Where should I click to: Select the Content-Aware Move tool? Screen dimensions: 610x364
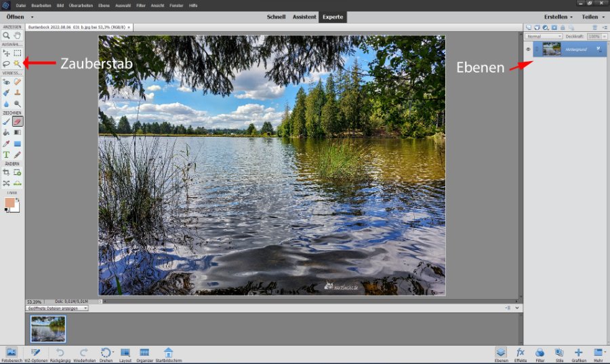tap(6, 183)
